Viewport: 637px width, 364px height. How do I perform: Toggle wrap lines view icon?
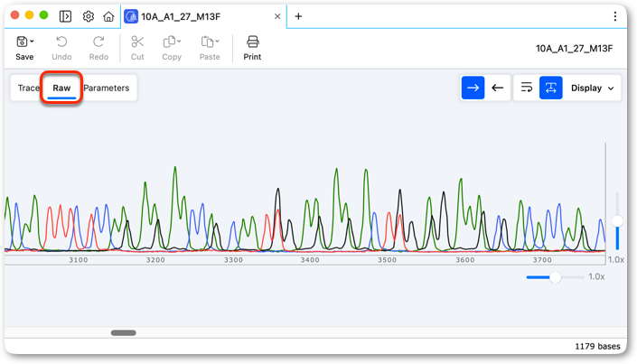point(527,88)
